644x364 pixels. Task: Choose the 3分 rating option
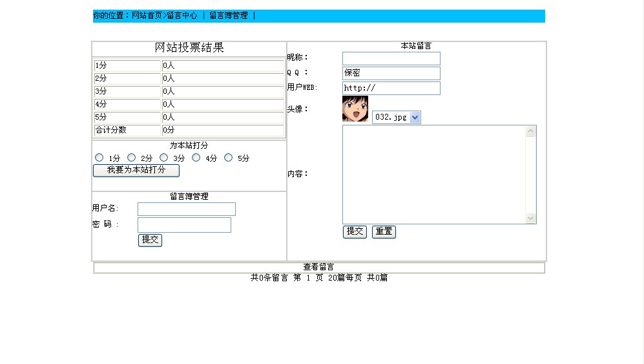tap(164, 158)
